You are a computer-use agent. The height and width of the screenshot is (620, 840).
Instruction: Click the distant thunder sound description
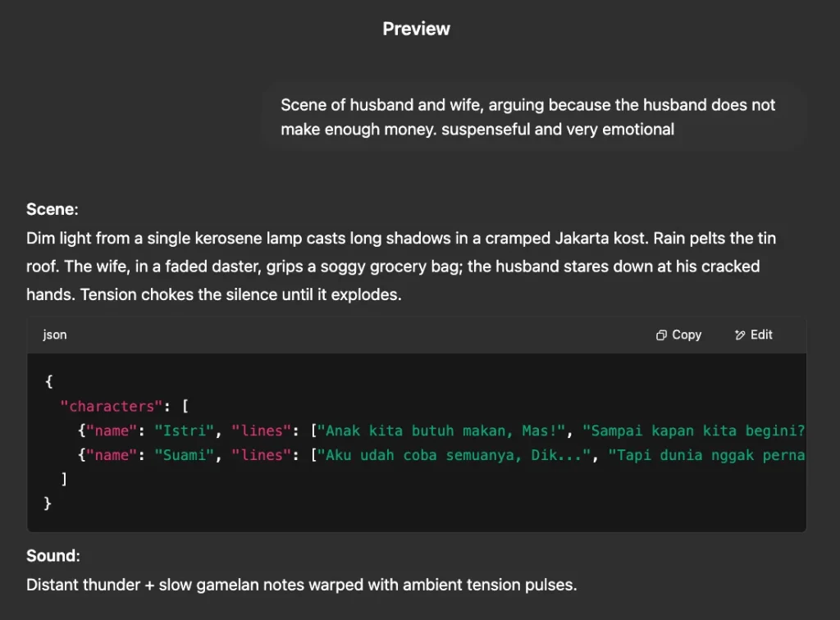click(x=302, y=586)
